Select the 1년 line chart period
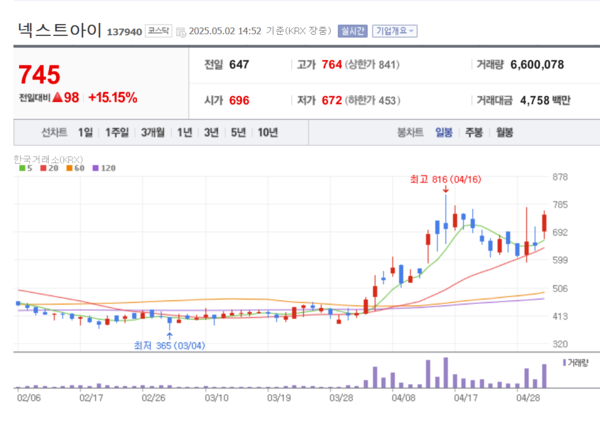Screen dimensions: 600x430 (184, 132)
